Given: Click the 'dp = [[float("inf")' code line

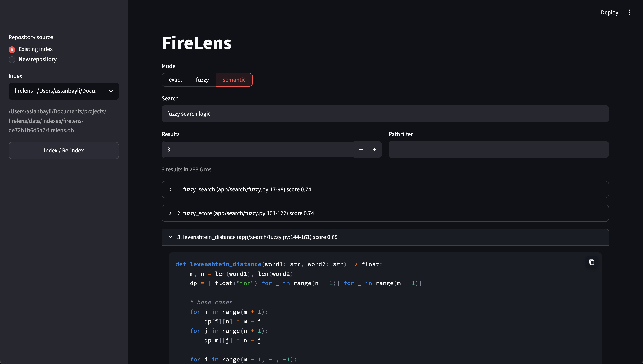Looking at the screenshot, I should tap(306, 283).
